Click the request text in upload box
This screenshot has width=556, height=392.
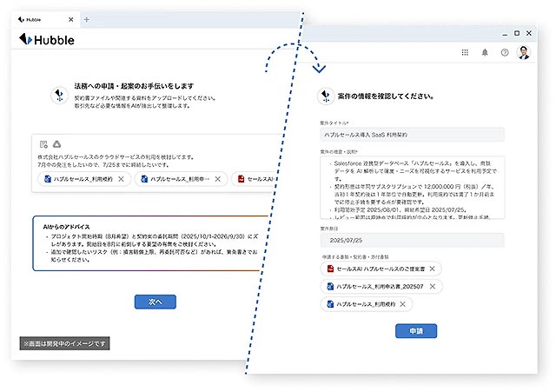click(x=116, y=161)
